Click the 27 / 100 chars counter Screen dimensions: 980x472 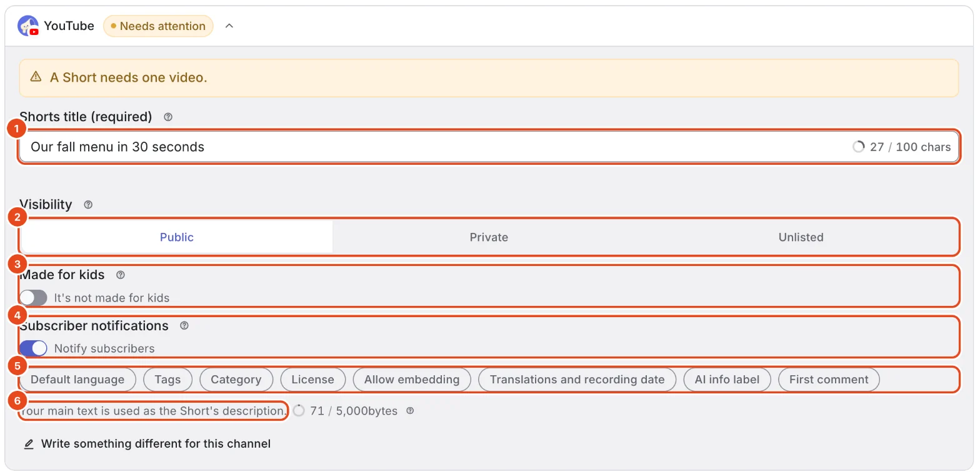point(910,147)
